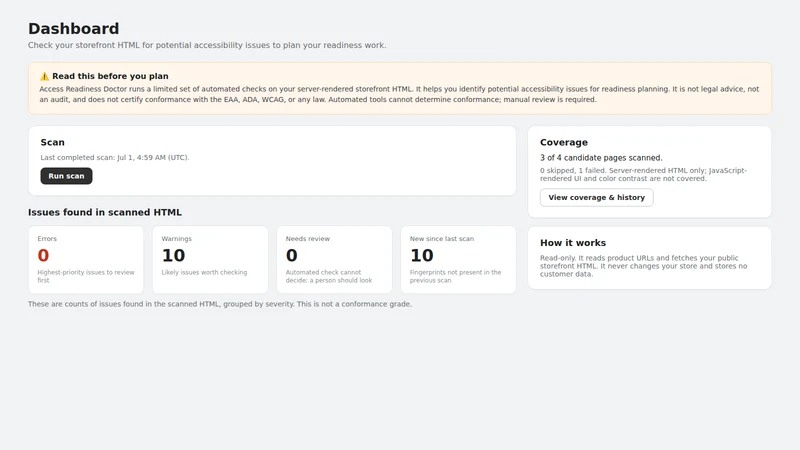
Task: Click the Dashboard page heading
Action: (73, 29)
